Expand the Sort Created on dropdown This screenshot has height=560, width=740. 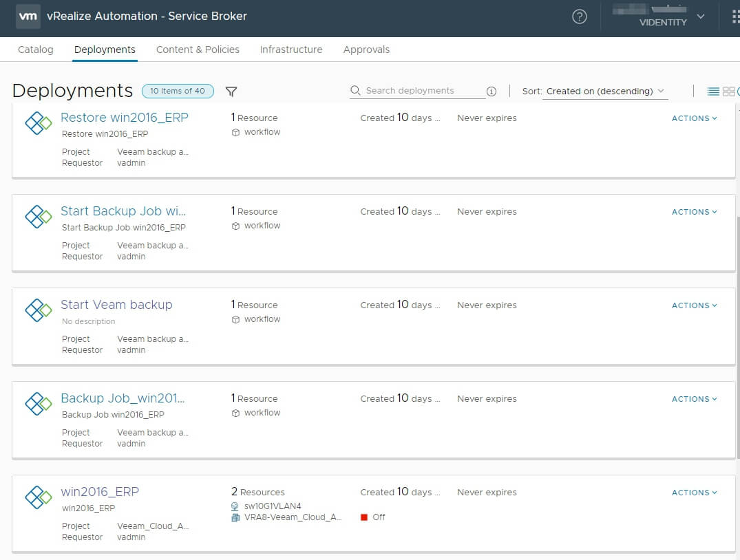coord(603,91)
